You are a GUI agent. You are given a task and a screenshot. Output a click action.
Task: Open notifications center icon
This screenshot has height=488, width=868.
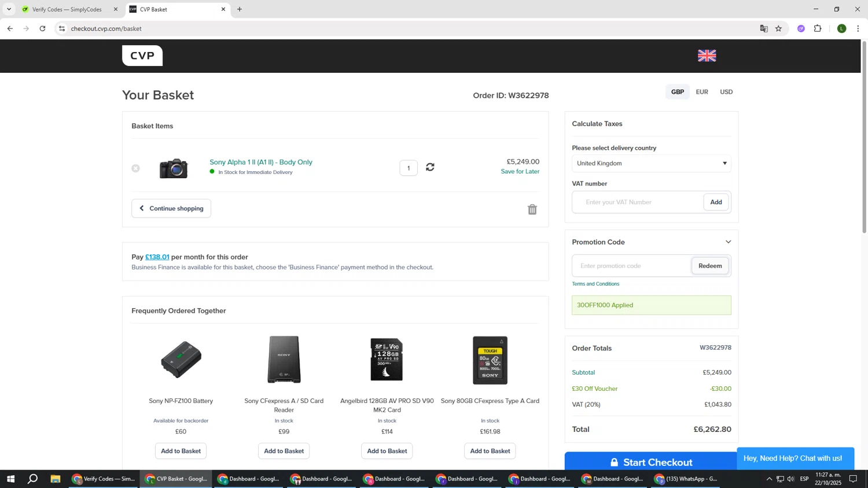pos(854,479)
